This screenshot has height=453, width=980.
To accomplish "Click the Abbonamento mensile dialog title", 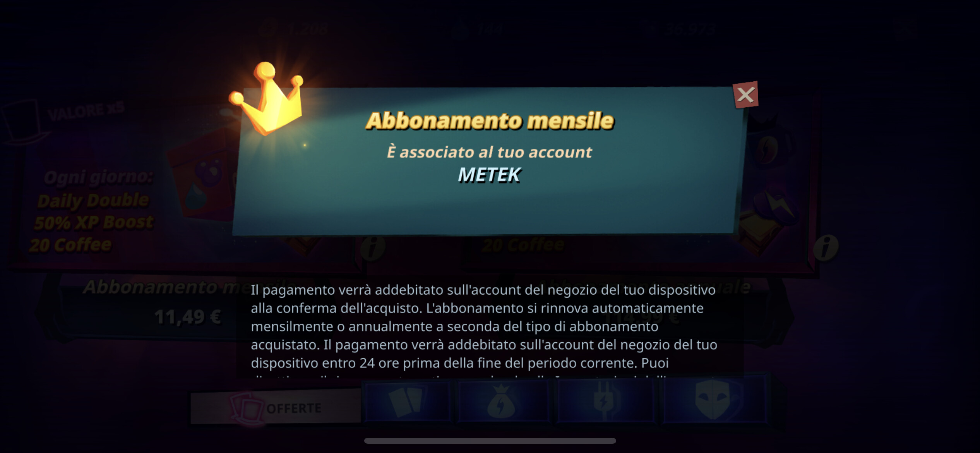I will click(x=490, y=120).
